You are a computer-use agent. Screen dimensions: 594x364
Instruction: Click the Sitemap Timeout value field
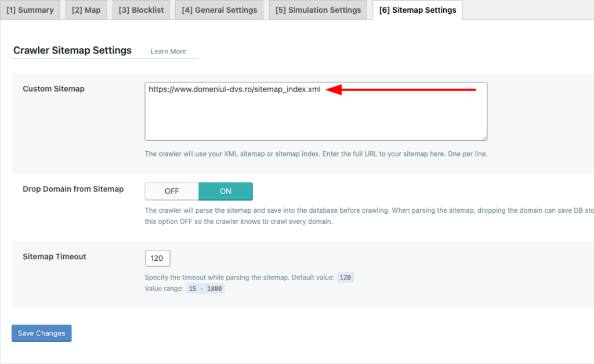click(157, 258)
